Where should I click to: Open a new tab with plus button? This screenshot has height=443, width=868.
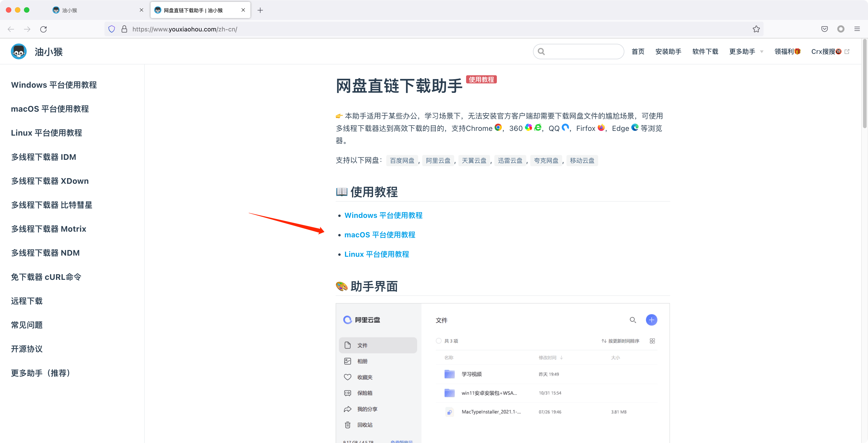(260, 10)
